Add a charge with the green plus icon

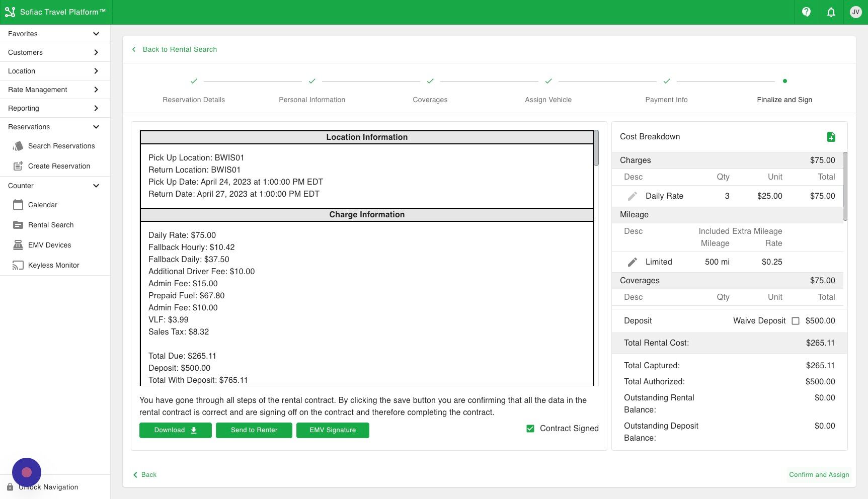831,136
